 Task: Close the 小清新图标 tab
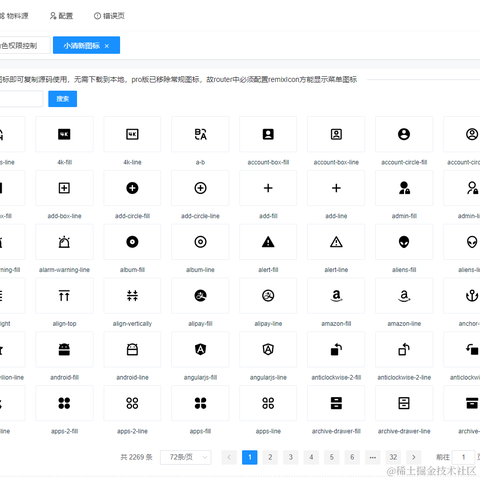107,46
